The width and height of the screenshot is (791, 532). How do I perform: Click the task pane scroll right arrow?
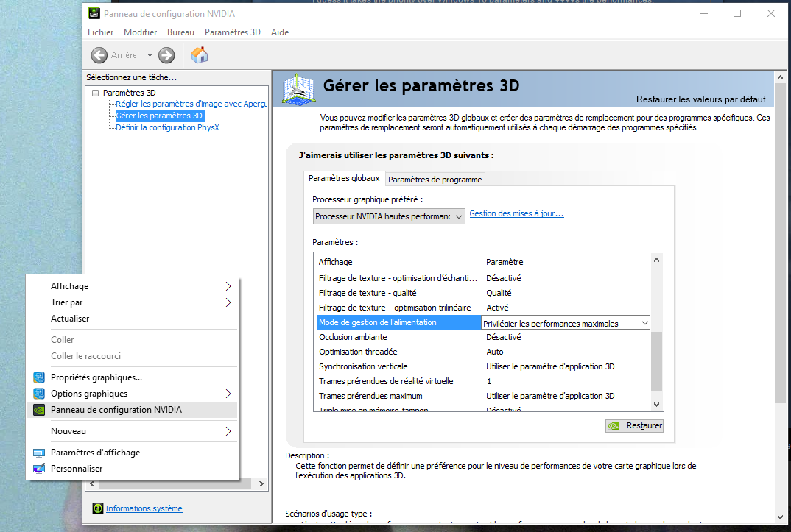[261, 483]
